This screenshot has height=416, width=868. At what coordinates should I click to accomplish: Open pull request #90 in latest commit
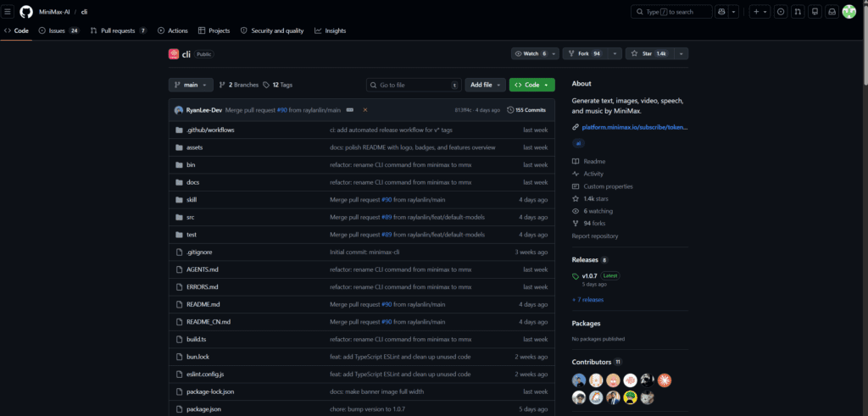tap(281, 110)
